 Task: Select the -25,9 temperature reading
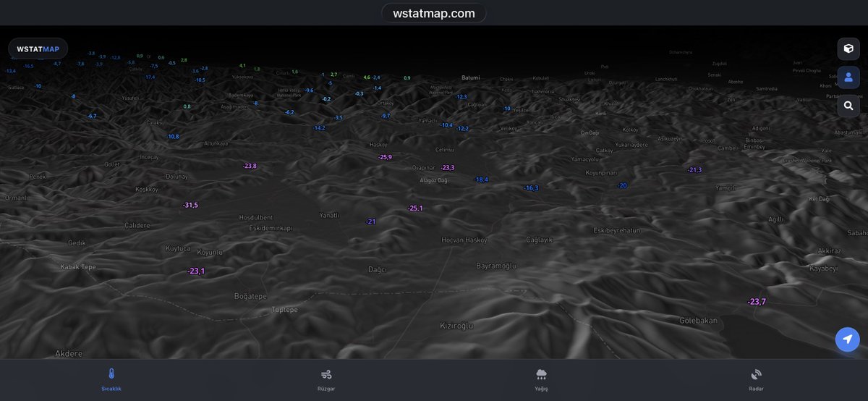(385, 157)
